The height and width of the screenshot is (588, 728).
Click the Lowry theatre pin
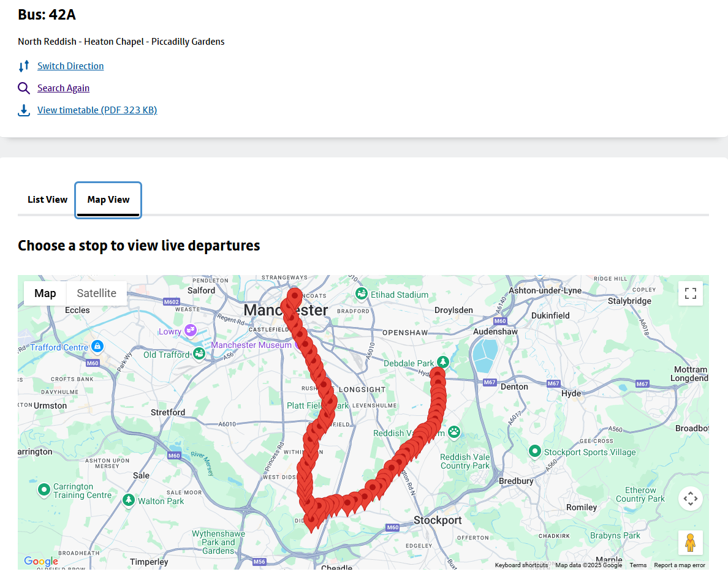click(x=191, y=330)
